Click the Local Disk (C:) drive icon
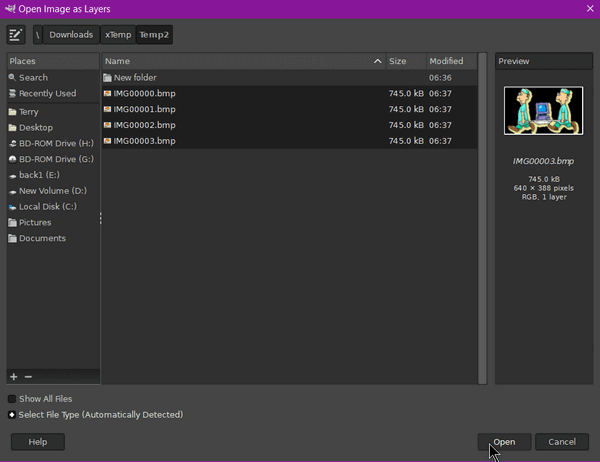The image size is (600, 462). click(x=12, y=207)
